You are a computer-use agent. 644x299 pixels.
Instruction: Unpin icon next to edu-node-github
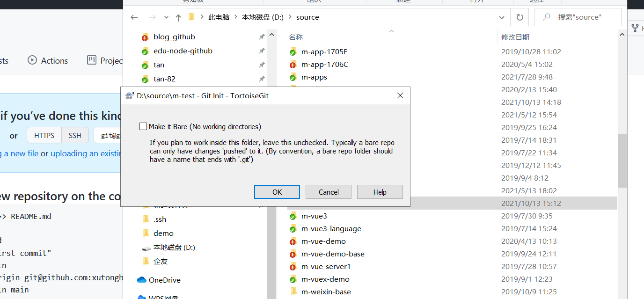262,51
